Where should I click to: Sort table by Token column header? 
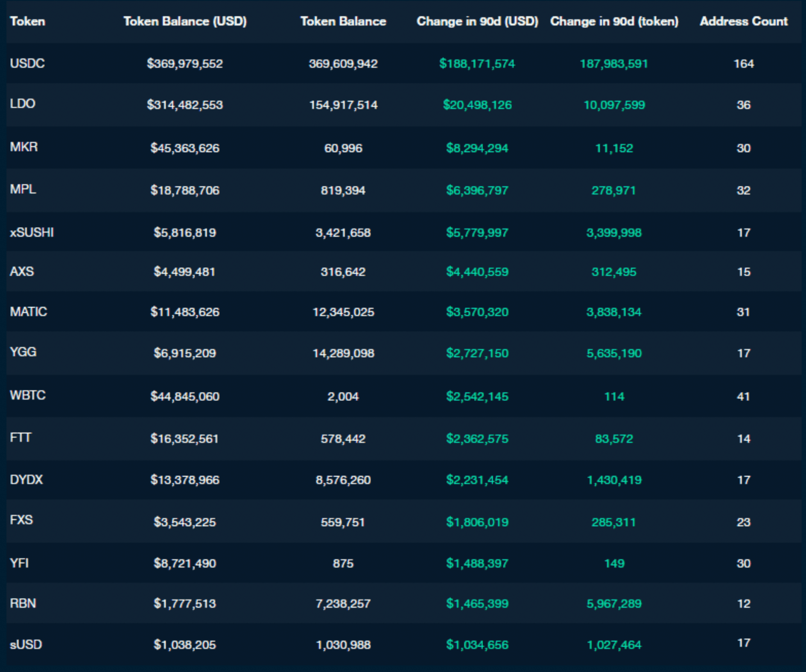coord(27,22)
